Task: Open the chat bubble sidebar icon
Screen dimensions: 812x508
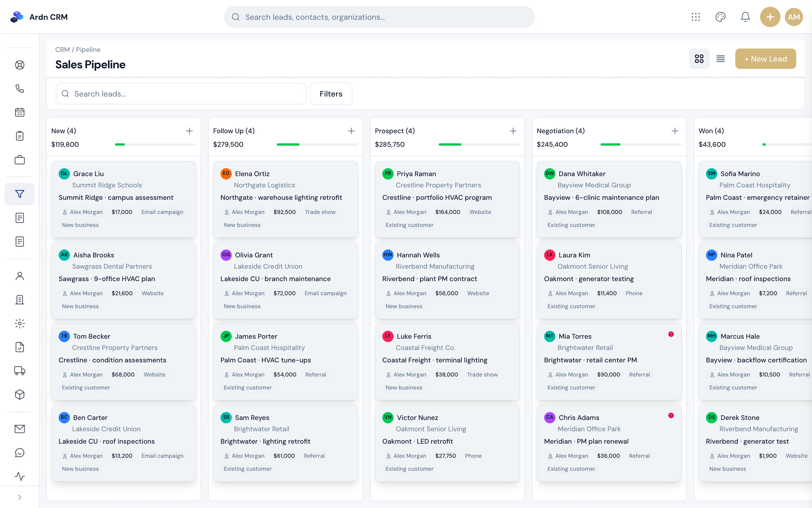Action: [x=19, y=453]
